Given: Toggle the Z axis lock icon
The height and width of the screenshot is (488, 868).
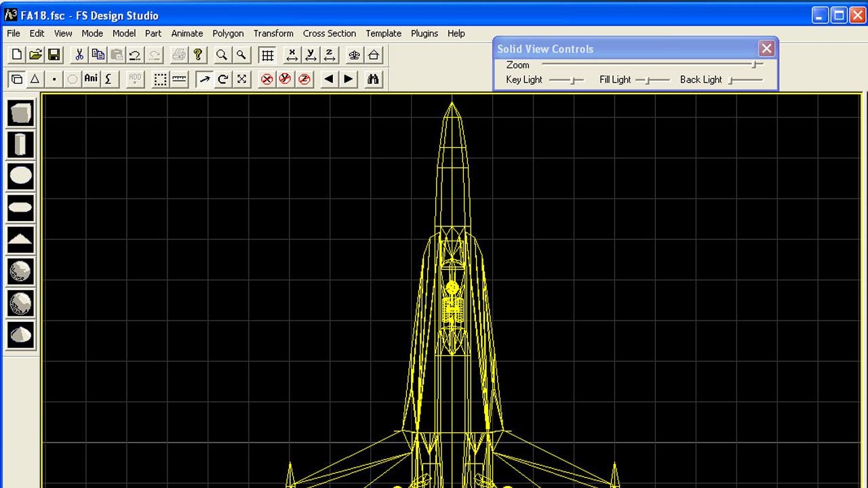Looking at the screenshot, I should tap(304, 79).
